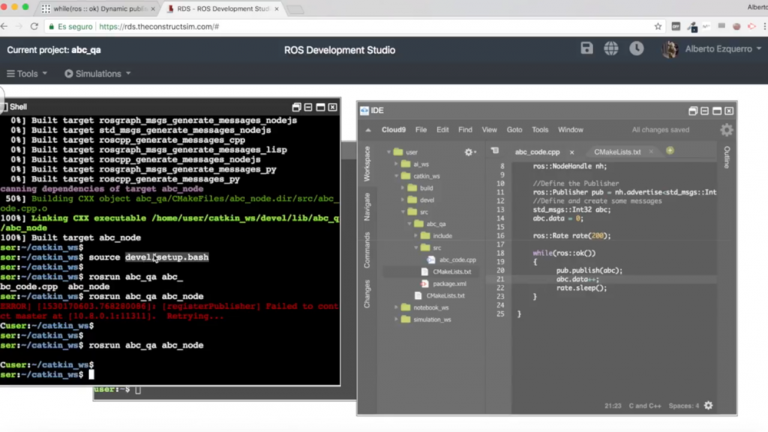Expand the devel folder

[403, 200]
